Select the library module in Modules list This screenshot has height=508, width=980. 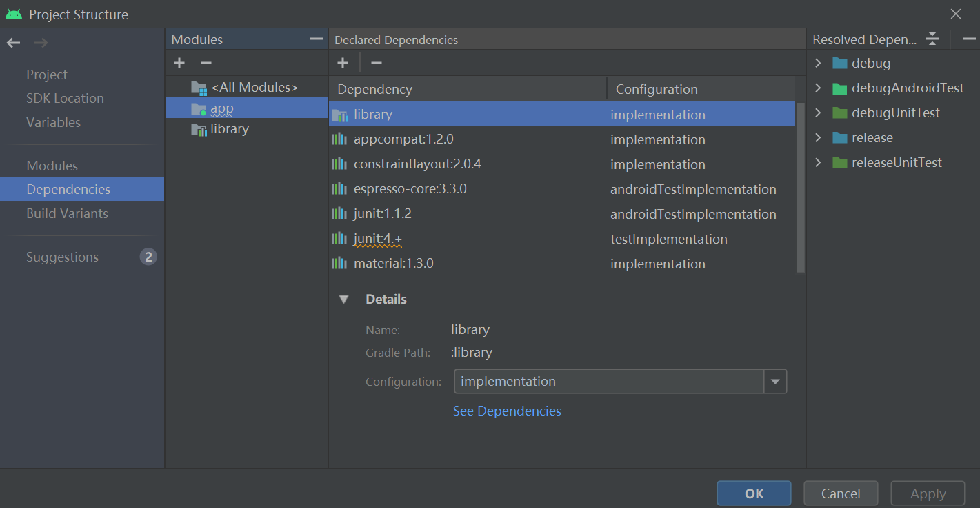click(229, 129)
